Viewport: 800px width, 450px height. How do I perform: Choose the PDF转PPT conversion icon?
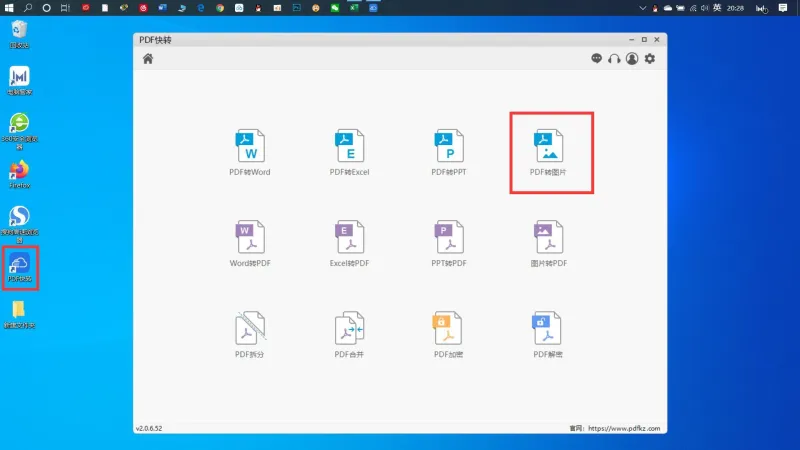click(x=448, y=152)
